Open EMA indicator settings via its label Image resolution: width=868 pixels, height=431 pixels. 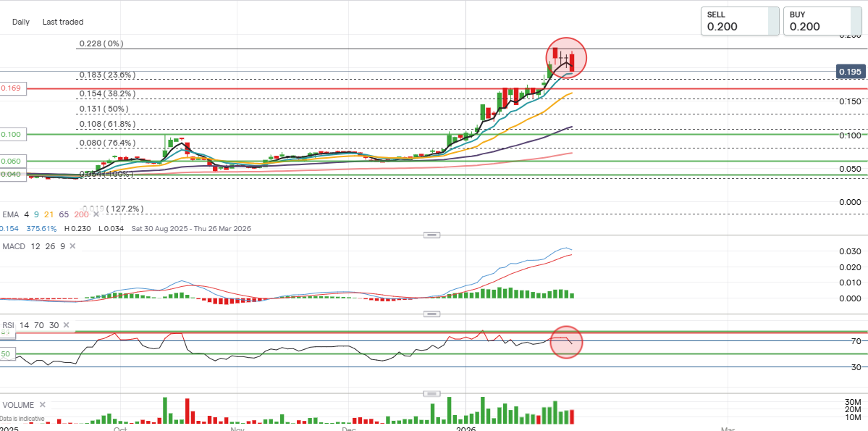pos(10,214)
